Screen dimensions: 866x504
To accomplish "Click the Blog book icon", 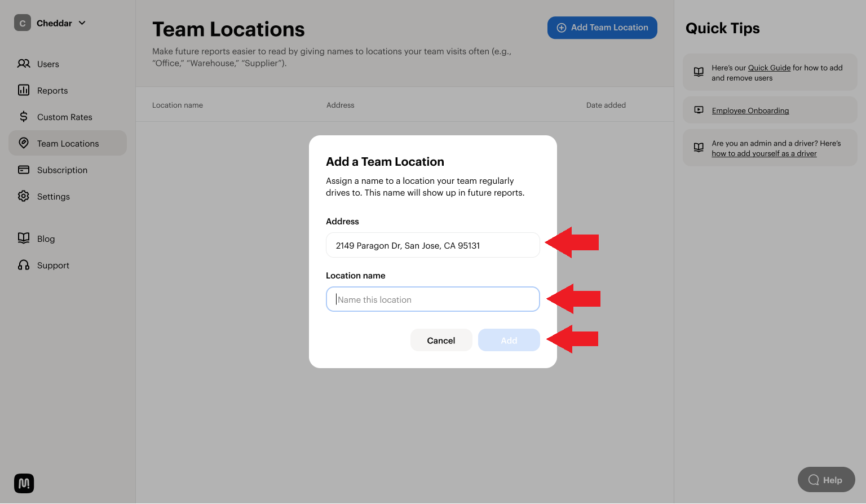I will click(24, 238).
